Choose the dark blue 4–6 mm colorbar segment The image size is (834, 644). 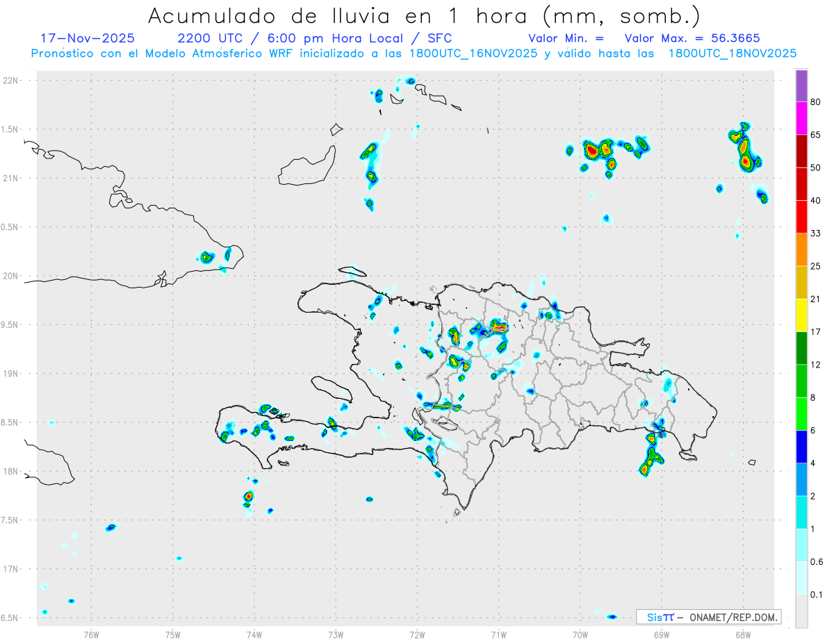click(801, 447)
